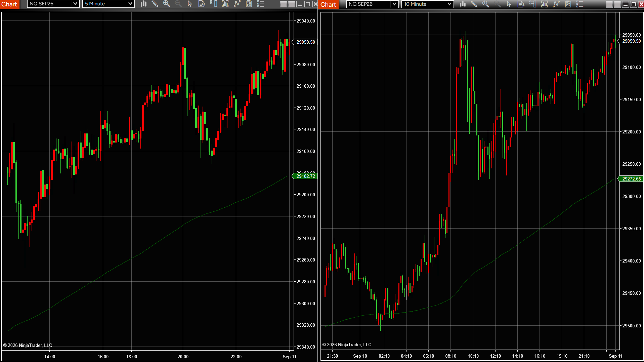This screenshot has width=644, height=362.
Task: Click second link button in right chart
Action: (617, 4)
